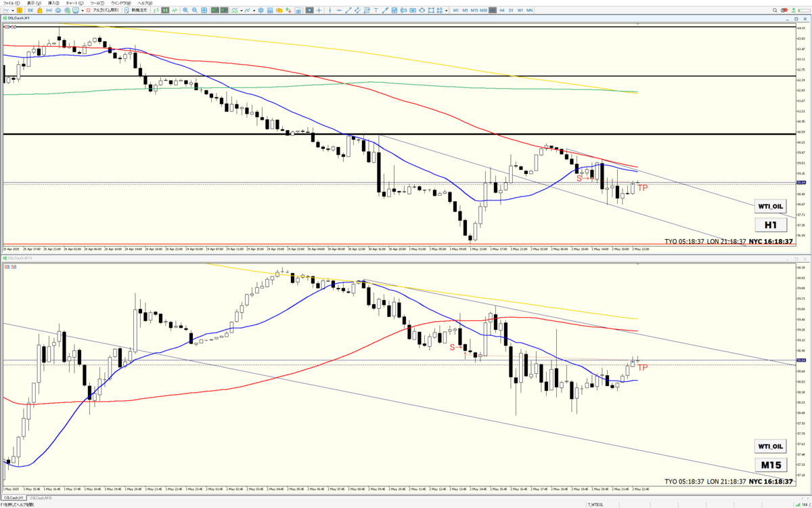Image resolution: width=812 pixels, height=508 pixels.
Task: Open the ウインドウ (Window) menu
Action: [121, 3]
